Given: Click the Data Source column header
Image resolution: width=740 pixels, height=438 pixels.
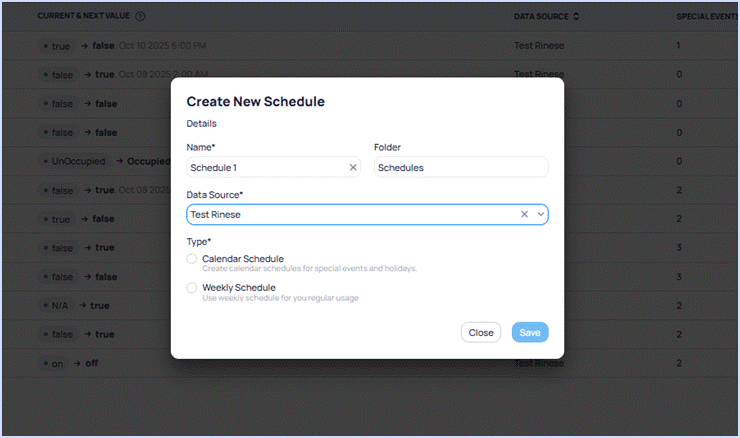Looking at the screenshot, I should pos(541,17).
